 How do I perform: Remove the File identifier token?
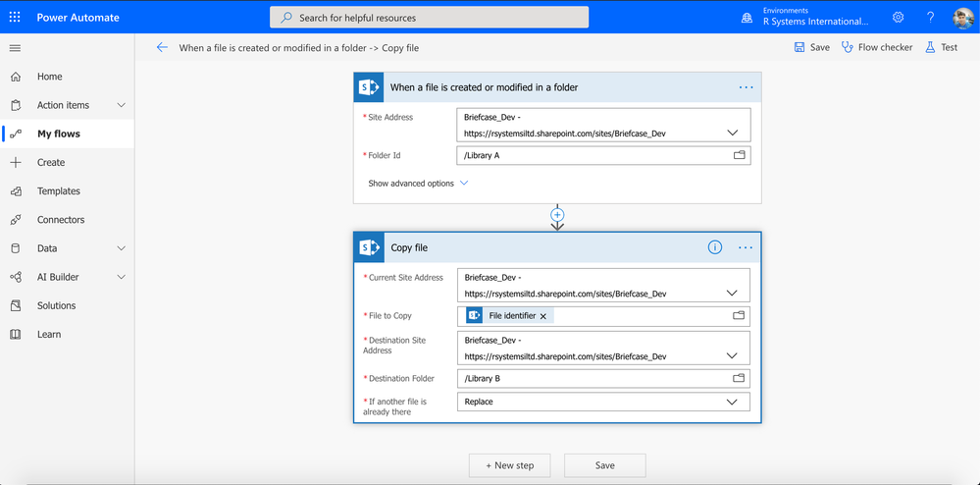click(543, 317)
